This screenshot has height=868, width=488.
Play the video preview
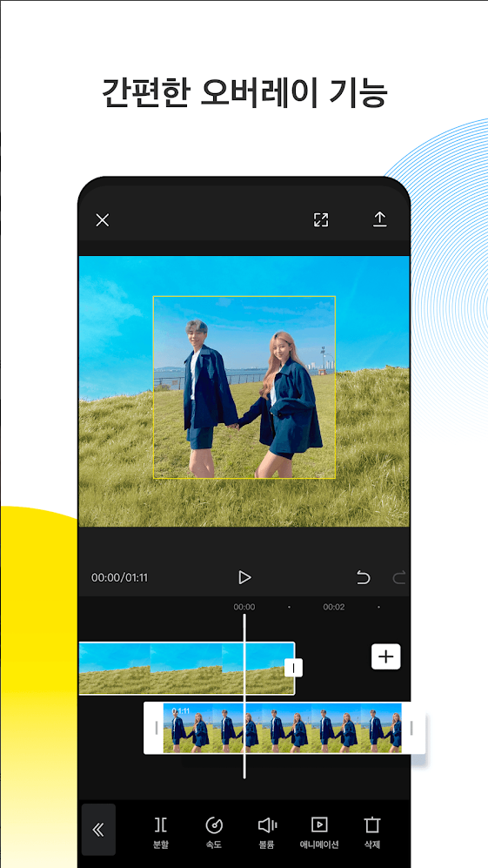coord(244,577)
